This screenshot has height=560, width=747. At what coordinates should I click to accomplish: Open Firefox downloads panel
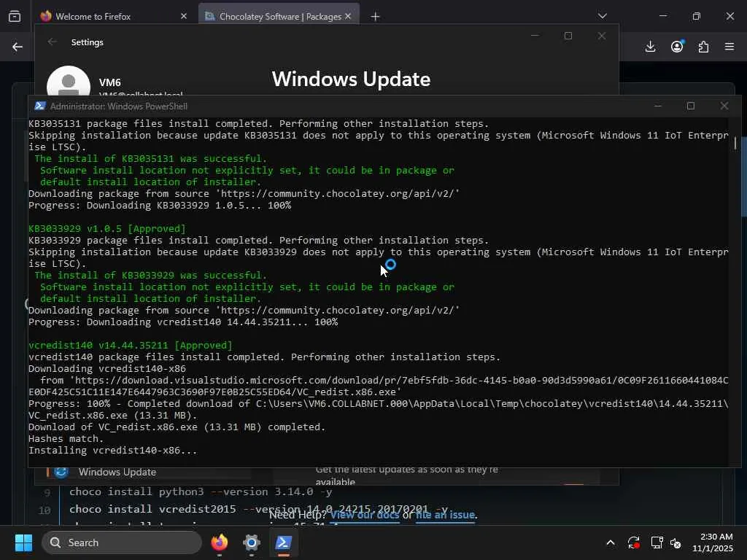[650, 47]
